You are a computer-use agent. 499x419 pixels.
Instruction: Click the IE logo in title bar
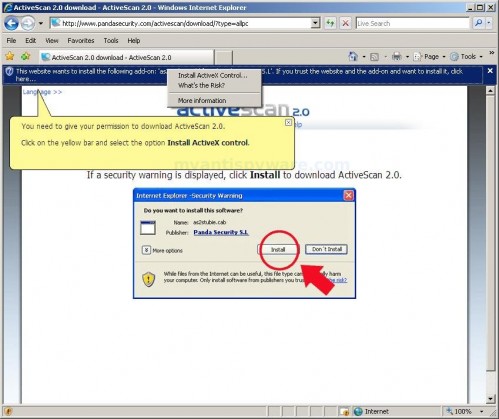[7, 7]
